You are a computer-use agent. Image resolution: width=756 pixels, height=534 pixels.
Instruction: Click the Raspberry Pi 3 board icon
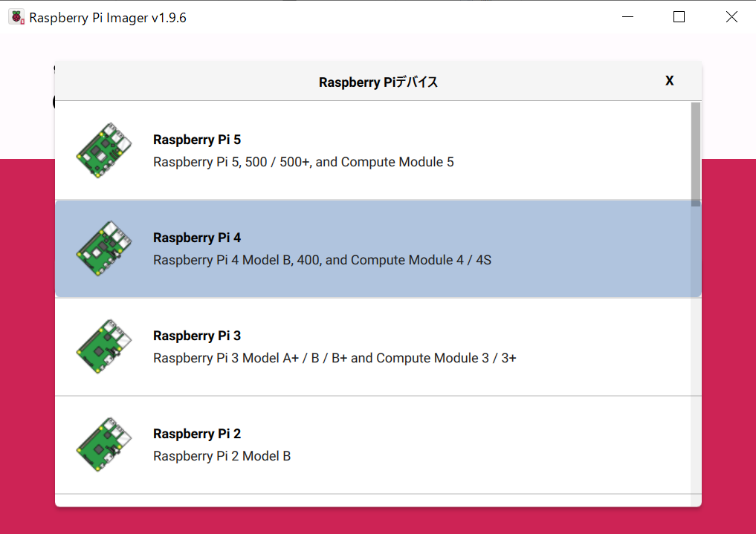(x=104, y=347)
